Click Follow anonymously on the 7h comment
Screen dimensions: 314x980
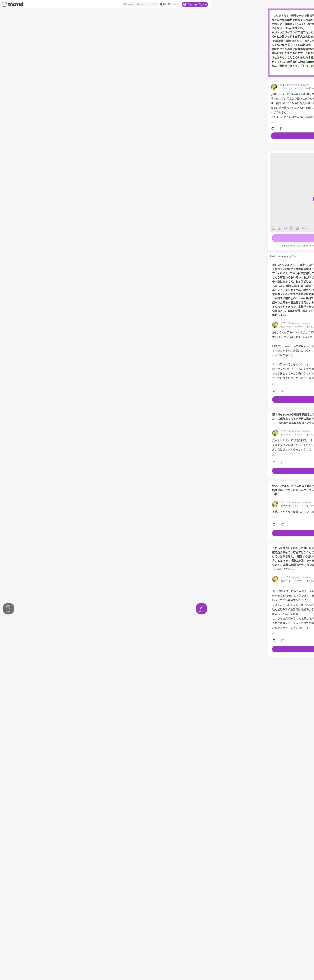click(298, 503)
